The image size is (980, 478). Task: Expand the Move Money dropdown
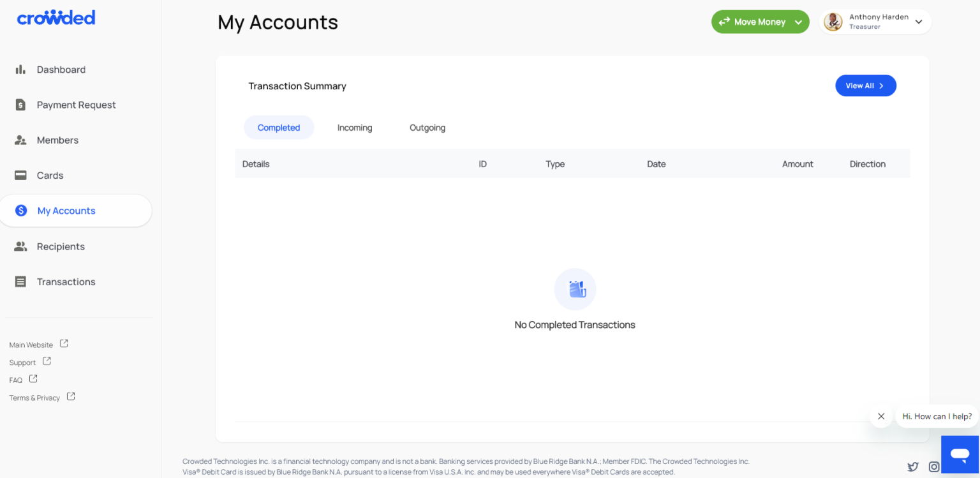pyautogui.click(x=798, y=21)
